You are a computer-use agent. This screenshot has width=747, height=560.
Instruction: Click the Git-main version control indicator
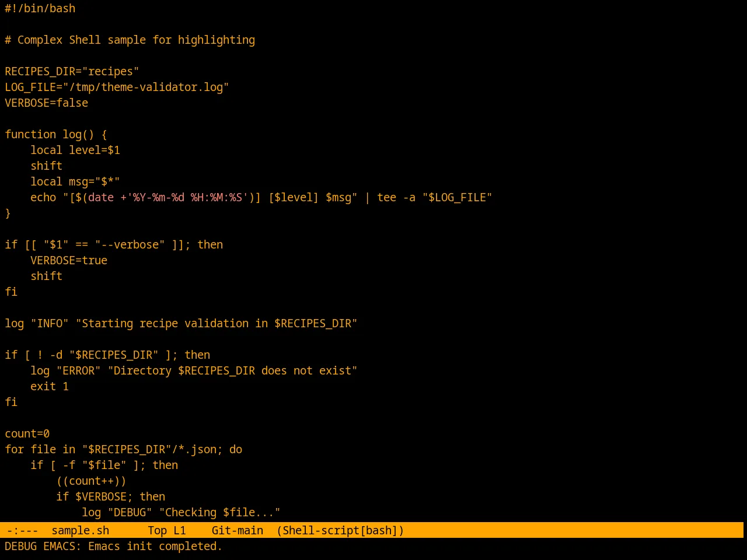(x=237, y=530)
